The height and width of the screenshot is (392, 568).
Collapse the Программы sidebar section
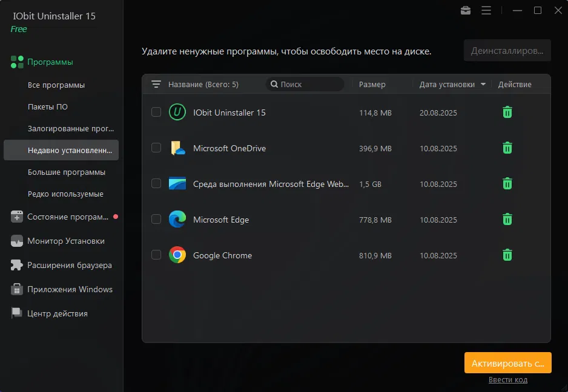pyautogui.click(x=50, y=62)
